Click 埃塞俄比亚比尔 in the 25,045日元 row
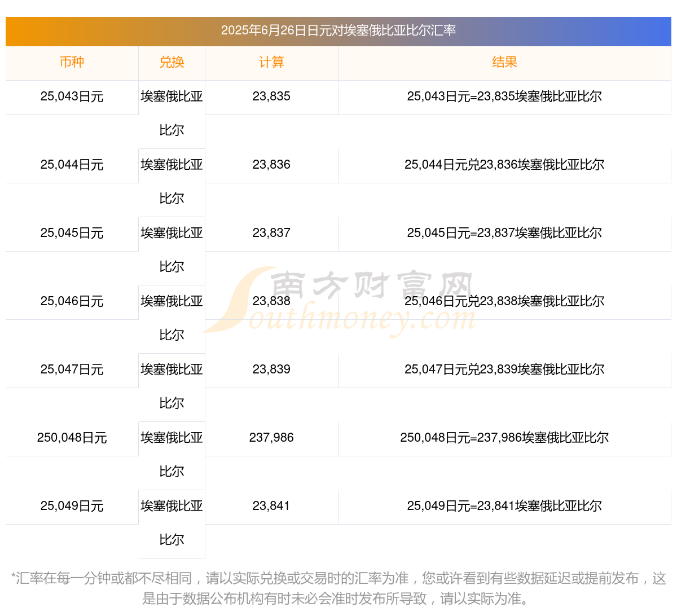Image resolution: width=677 pixels, height=616 pixels. 172,250
